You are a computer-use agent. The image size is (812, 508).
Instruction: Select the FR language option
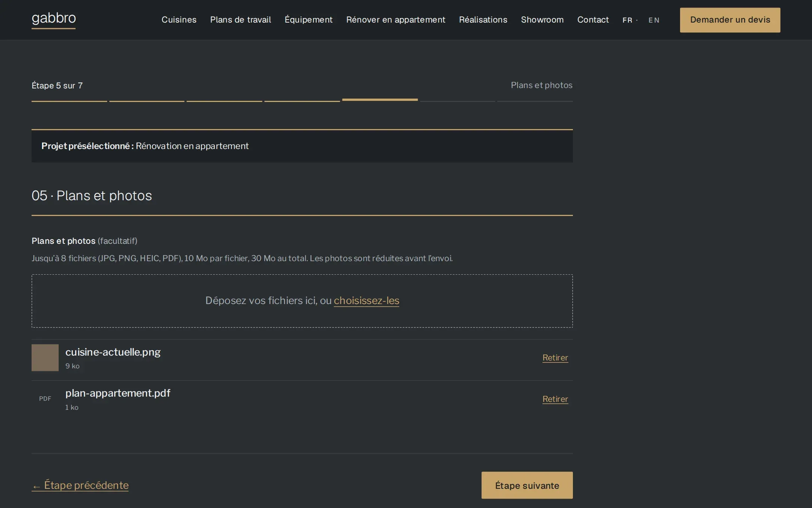click(627, 20)
